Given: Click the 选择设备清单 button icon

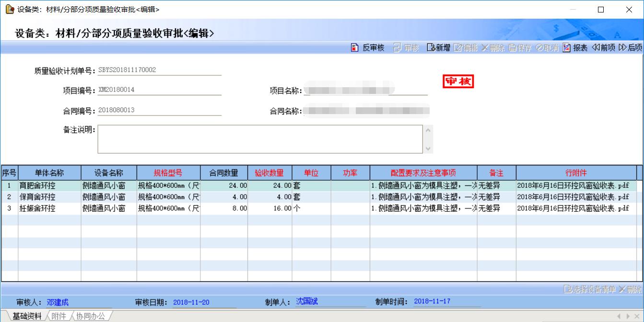Looking at the screenshot, I should coord(568,289).
